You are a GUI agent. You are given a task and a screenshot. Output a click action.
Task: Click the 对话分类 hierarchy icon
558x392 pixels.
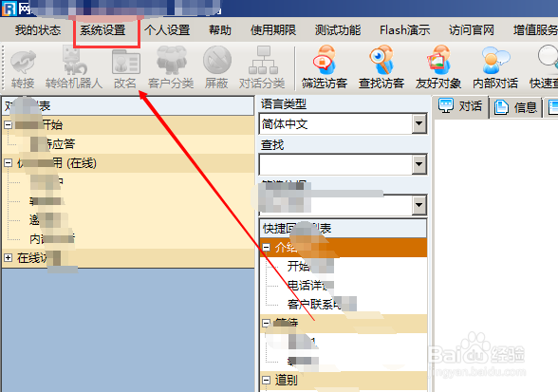pyautogui.click(x=263, y=60)
